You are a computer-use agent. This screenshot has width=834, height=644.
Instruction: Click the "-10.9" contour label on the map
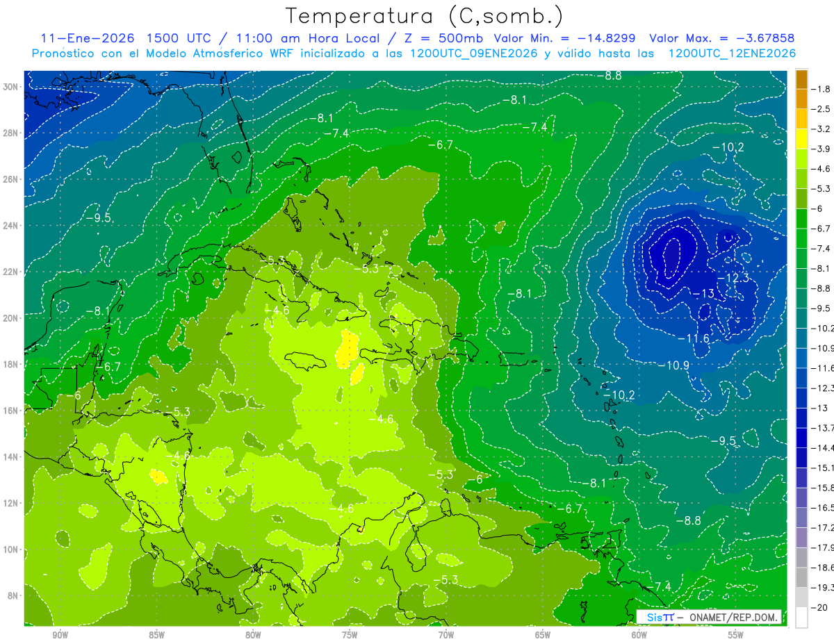(x=673, y=365)
